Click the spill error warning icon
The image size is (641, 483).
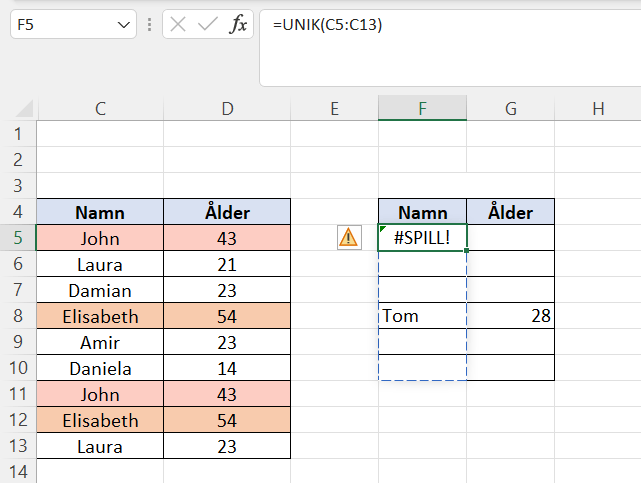[348, 237]
